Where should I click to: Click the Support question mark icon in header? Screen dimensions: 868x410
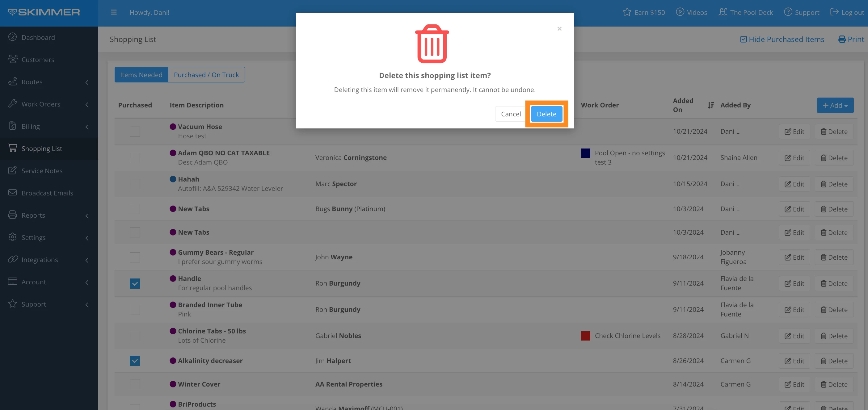pos(788,12)
